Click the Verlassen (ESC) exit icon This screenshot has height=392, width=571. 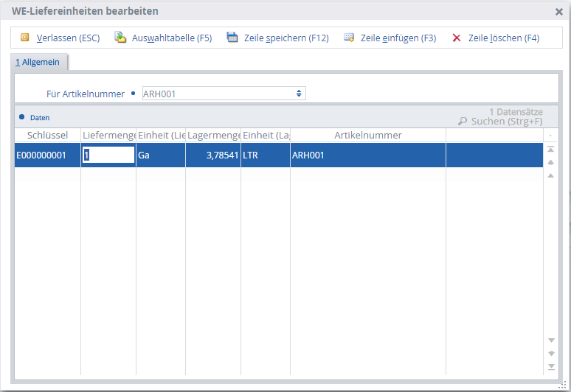pyautogui.click(x=24, y=38)
